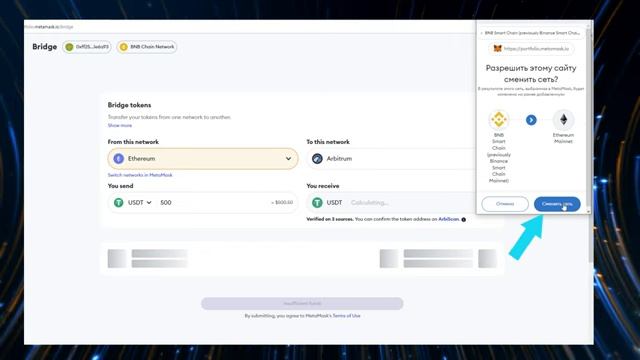Expand the Show more link
Screen dimensions: 640x360
pyautogui.click(x=120, y=125)
